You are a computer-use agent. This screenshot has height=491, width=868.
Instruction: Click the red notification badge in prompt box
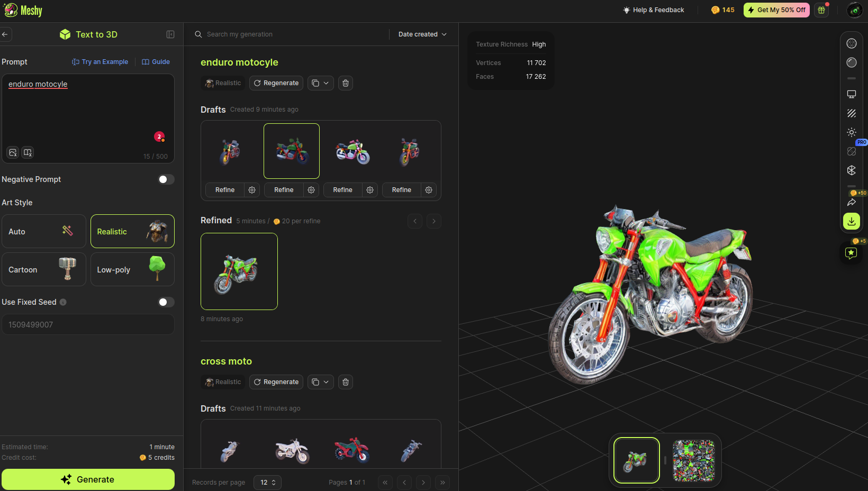(x=159, y=137)
